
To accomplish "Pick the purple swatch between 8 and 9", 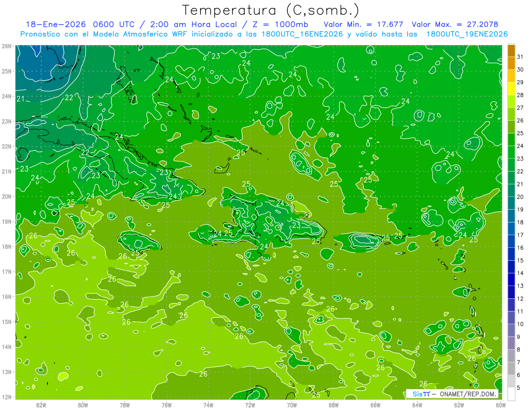I will [511, 343].
